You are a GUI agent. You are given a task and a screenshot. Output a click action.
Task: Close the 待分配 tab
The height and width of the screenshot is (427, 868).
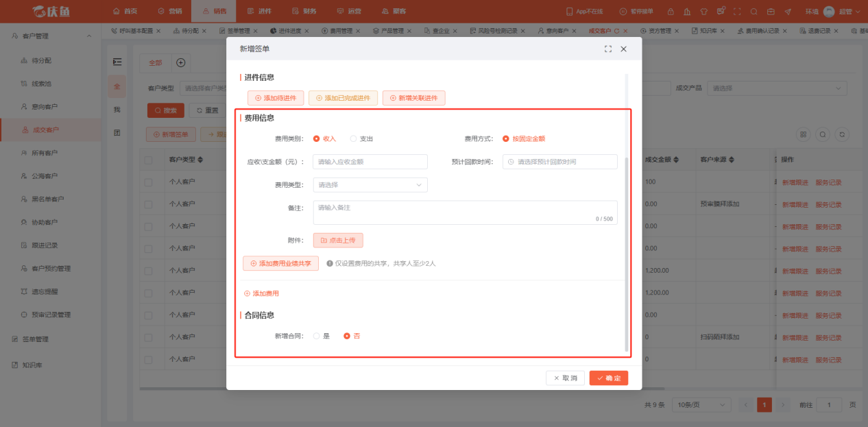[x=204, y=31]
